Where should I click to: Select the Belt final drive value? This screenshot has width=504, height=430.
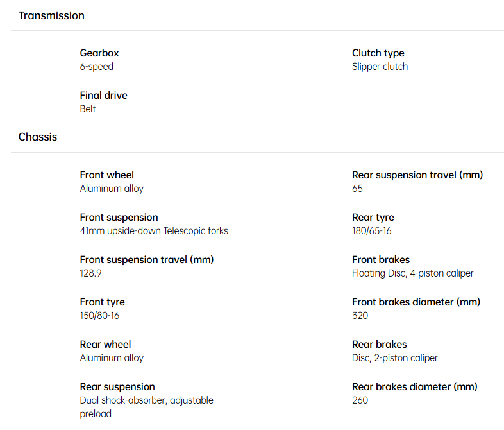[88, 109]
